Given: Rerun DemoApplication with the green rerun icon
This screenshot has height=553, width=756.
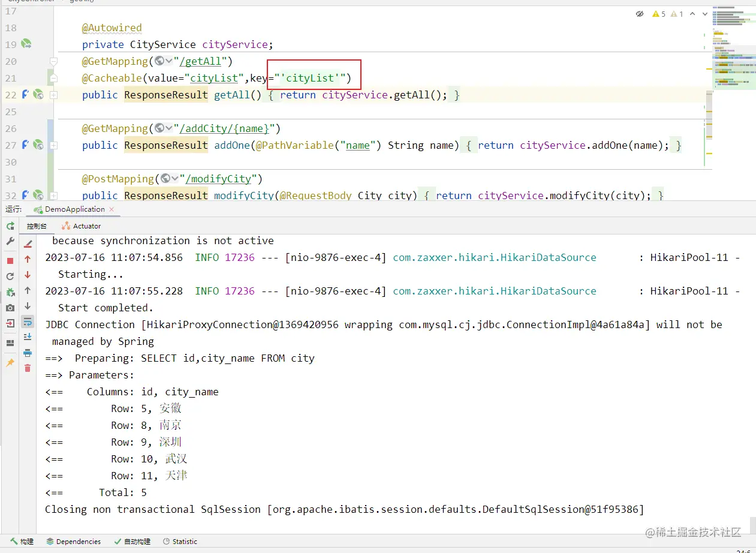Looking at the screenshot, I should pyautogui.click(x=10, y=226).
